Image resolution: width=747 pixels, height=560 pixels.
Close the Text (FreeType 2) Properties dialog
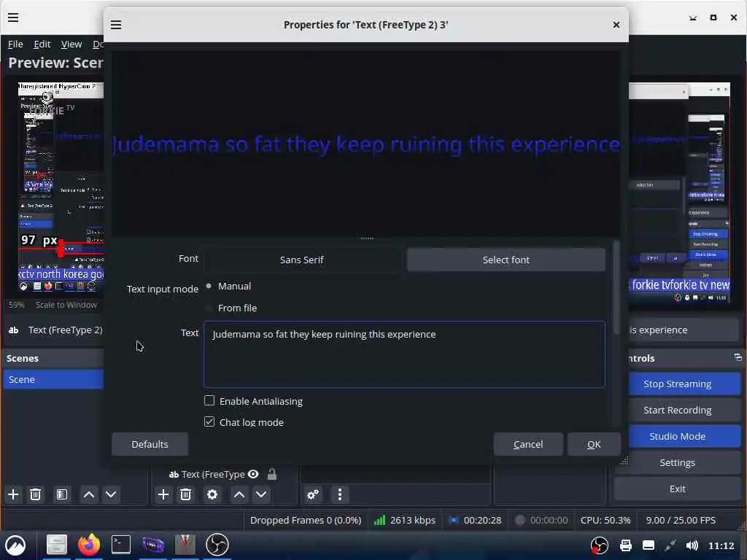pos(616,25)
